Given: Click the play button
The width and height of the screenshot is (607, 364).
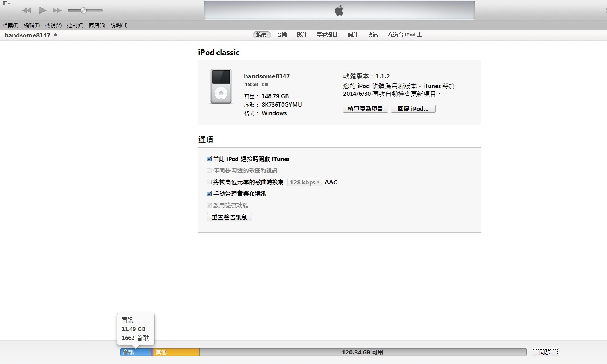Looking at the screenshot, I should (42, 10).
